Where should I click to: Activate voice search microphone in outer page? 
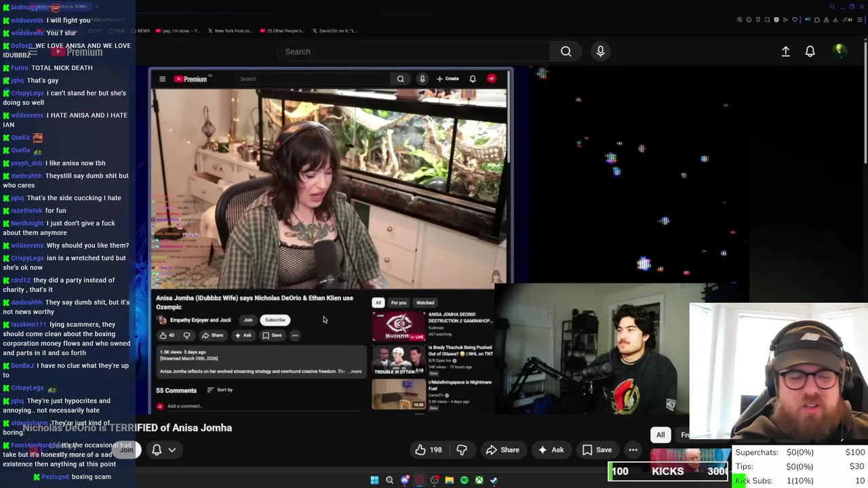600,52
